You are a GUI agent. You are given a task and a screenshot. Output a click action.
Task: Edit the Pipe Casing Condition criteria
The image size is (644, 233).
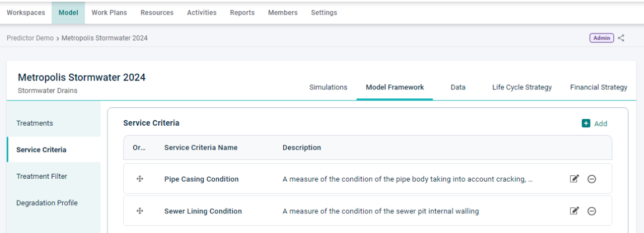click(x=574, y=179)
